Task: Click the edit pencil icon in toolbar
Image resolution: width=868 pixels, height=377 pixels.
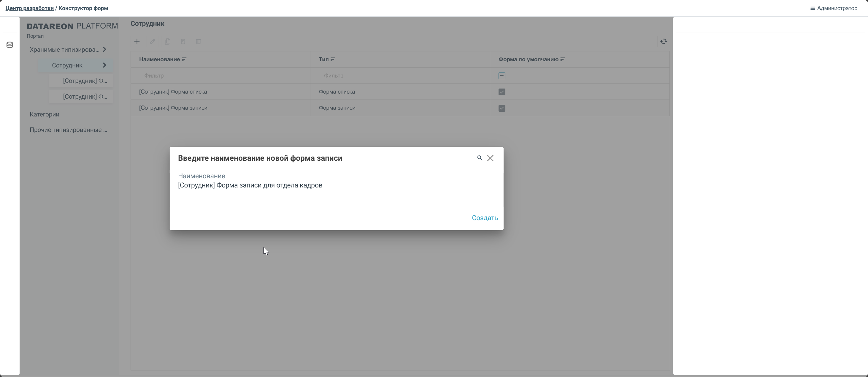Action: (152, 42)
